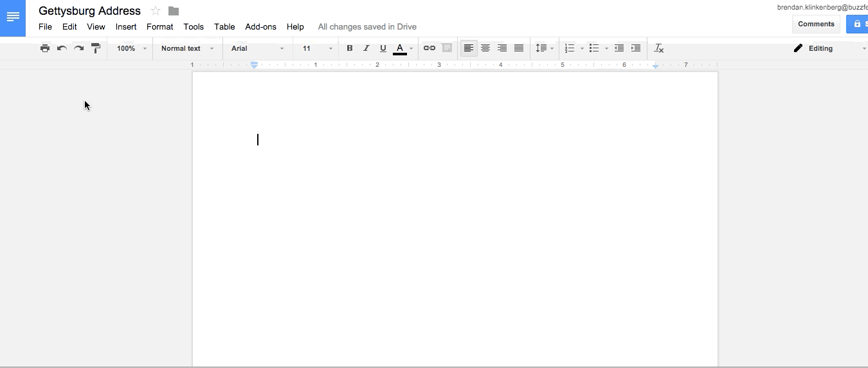This screenshot has width=868, height=368.
Task: Open the Format menu
Action: tap(160, 27)
